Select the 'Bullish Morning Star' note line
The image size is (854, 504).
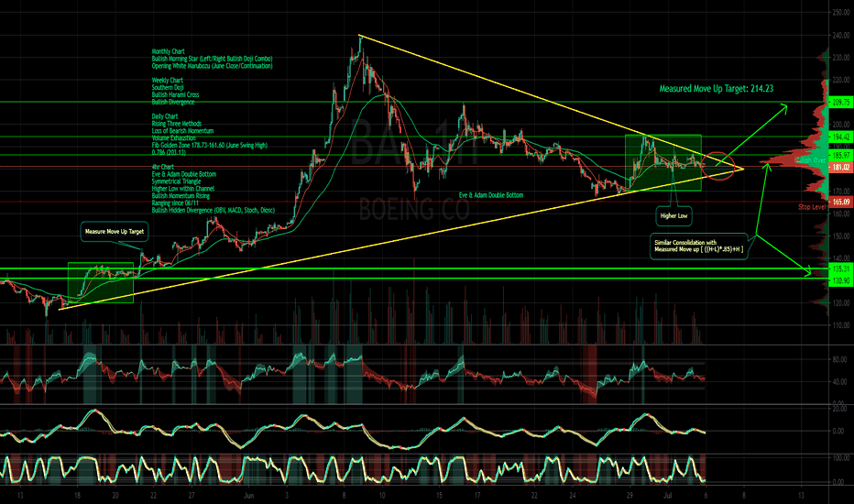tap(212, 59)
